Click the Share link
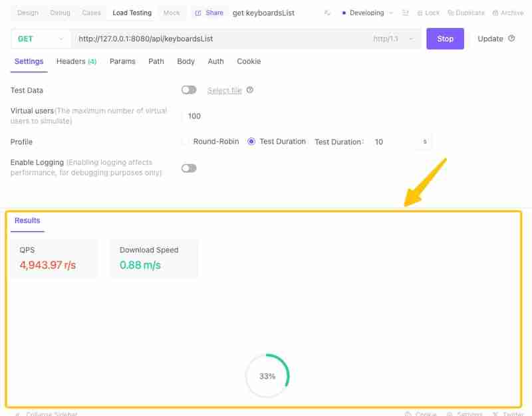This screenshot has width=532, height=416. click(x=214, y=13)
